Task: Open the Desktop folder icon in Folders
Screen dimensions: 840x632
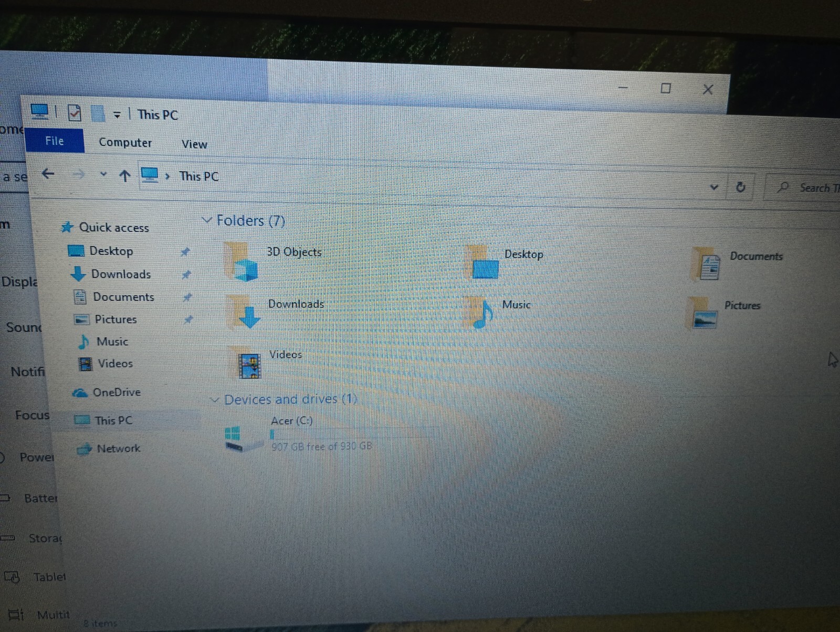Action: tap(482, 262)
